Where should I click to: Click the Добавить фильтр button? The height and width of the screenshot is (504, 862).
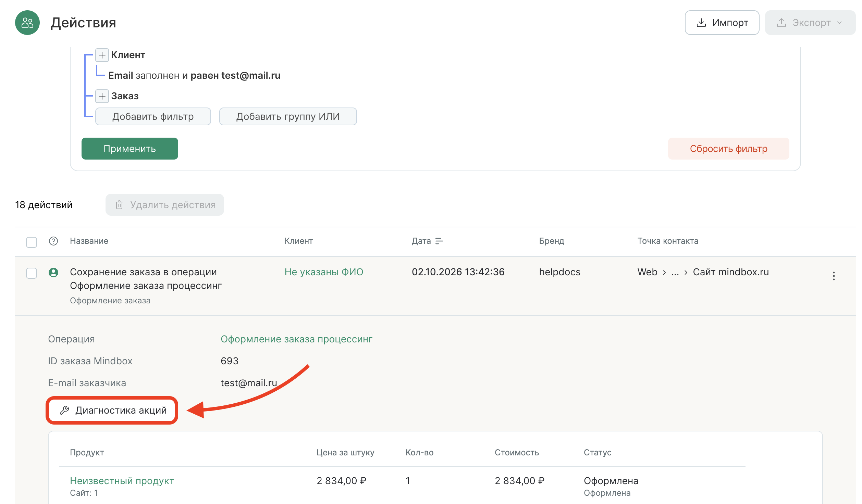pos(153,116)
